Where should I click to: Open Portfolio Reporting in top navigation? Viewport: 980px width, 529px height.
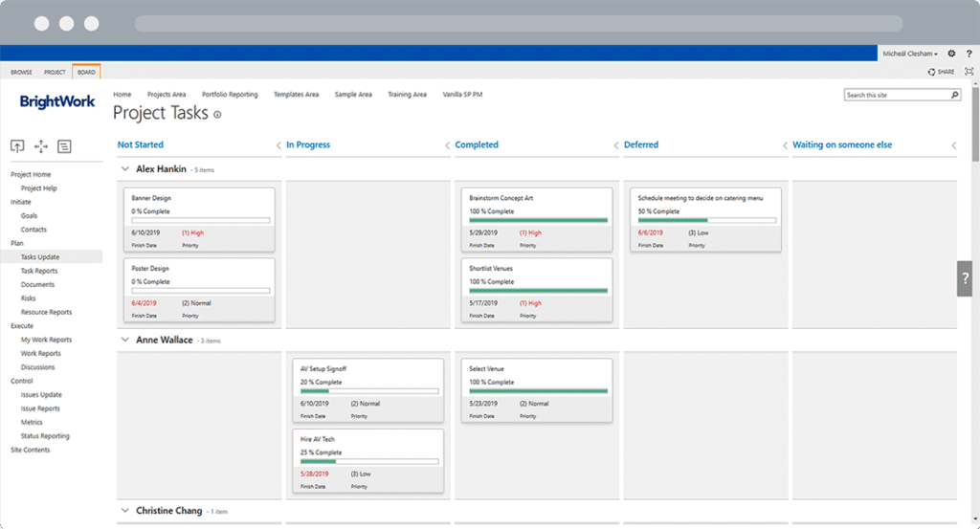(x=230, y=95)
